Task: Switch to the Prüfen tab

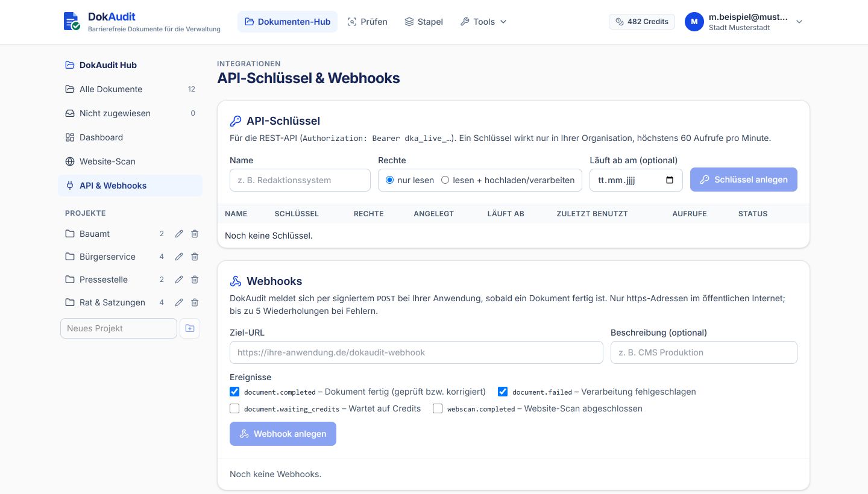Action: pyautogui.click(x=368, y=22)
